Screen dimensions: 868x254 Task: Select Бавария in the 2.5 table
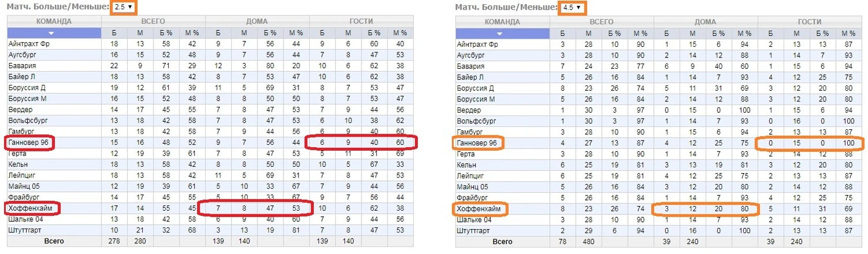[22, 66]
